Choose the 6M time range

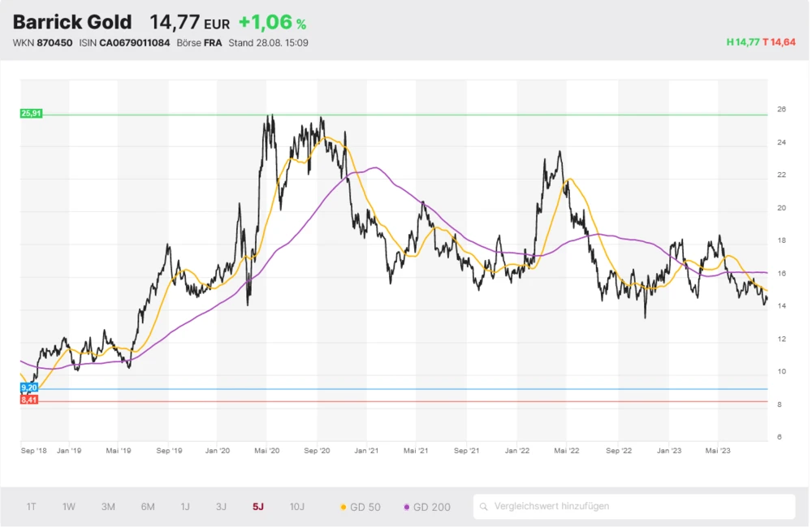[x=148, y=507]
